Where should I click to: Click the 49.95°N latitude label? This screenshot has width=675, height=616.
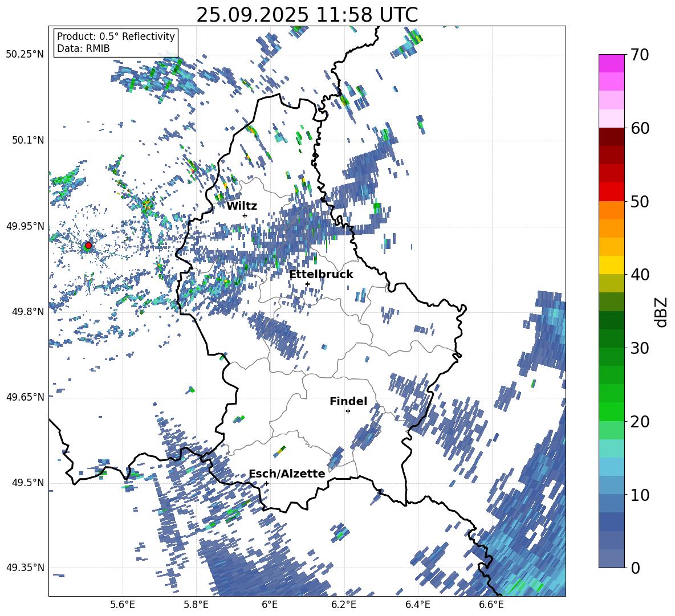(25, 226)
